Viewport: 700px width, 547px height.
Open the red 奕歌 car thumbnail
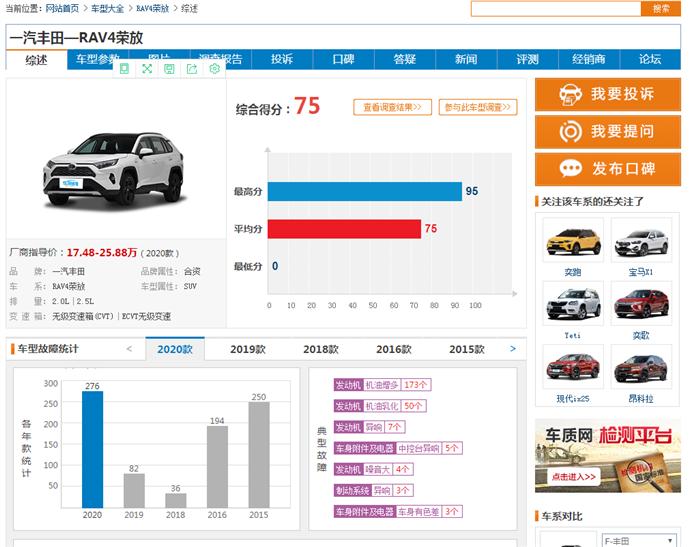point(642,303)
